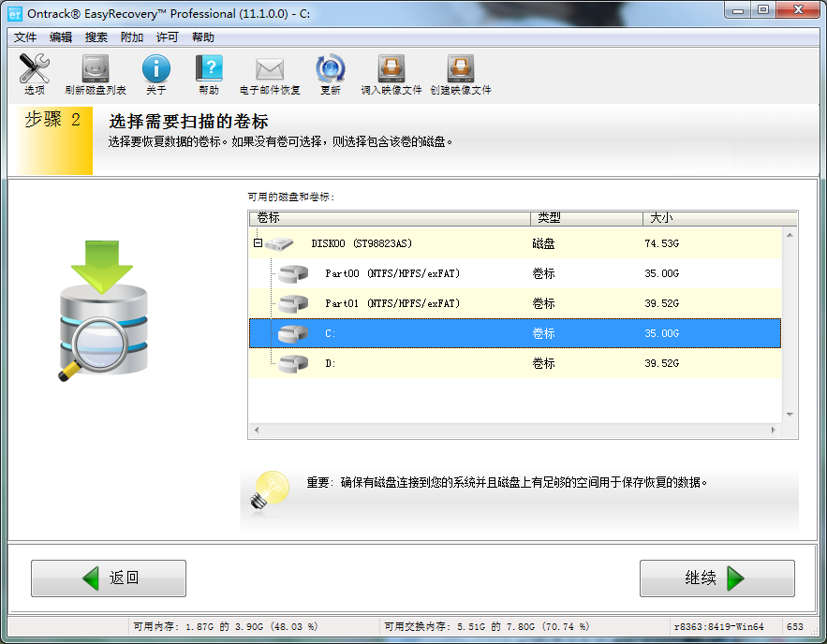Close the EasyRecovery window
Image resolution: width=827 pixels, height=644 pixels.
pos(799,10)
